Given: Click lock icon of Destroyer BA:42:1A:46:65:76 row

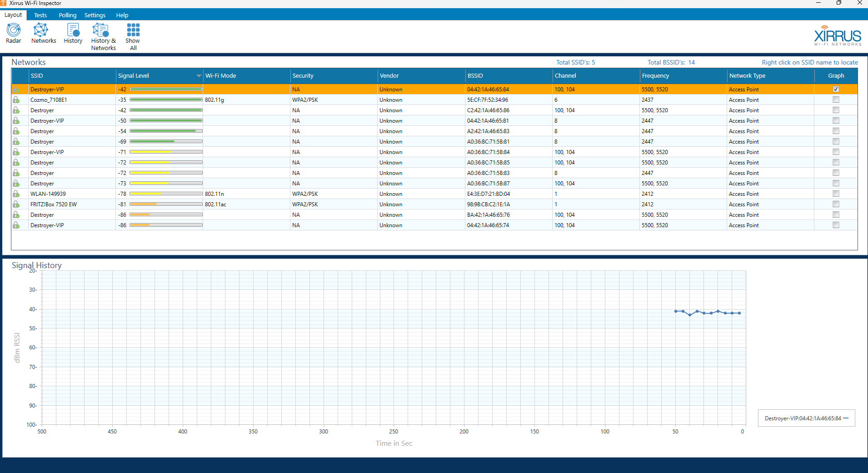Looking at the screenshot, I should 16,214.
